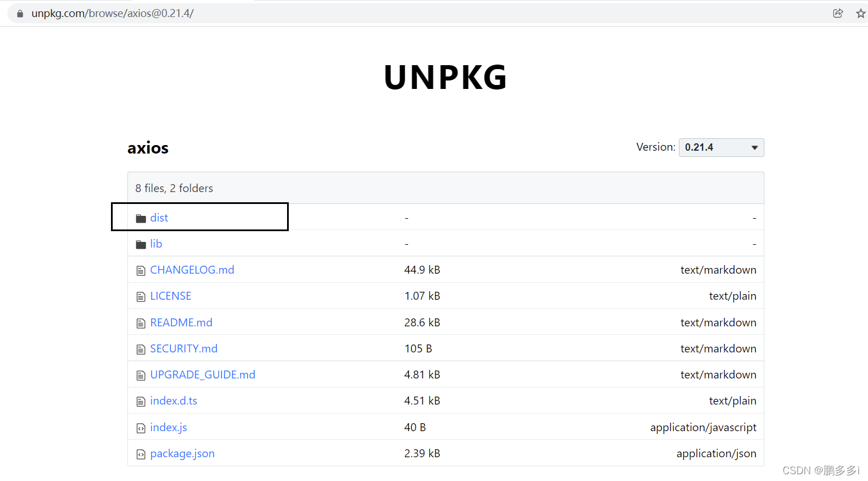The image size is (868, 481).
Task: Click the share page icon in address bar
Action: (838, 13)
